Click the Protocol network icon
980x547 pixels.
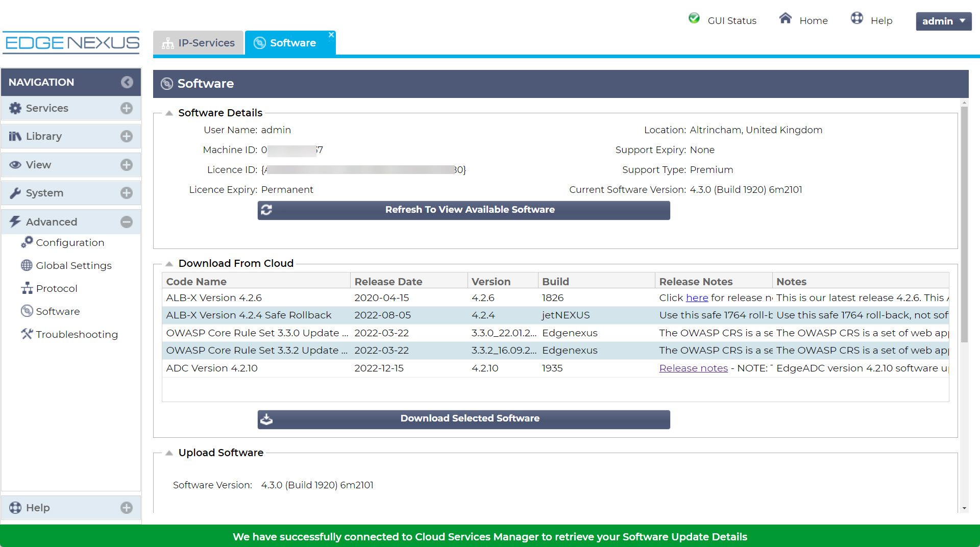point(27,288)
